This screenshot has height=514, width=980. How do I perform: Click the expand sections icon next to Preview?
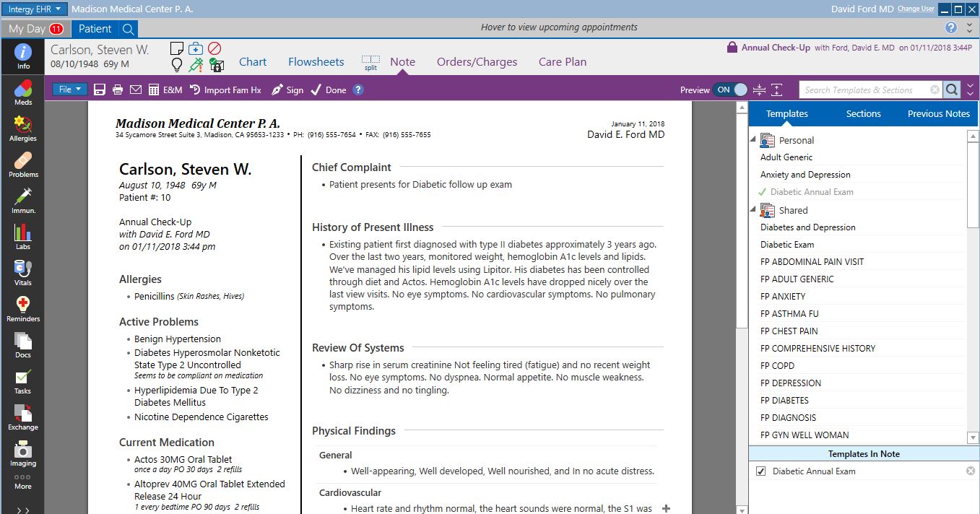(x=777, y=90)
